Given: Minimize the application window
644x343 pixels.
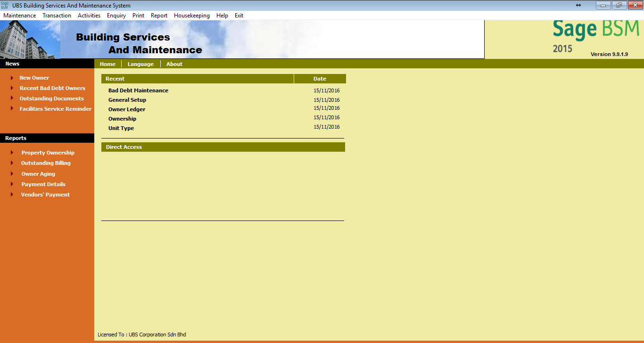Looking at the screenshot, I should (x=603, y=5).
